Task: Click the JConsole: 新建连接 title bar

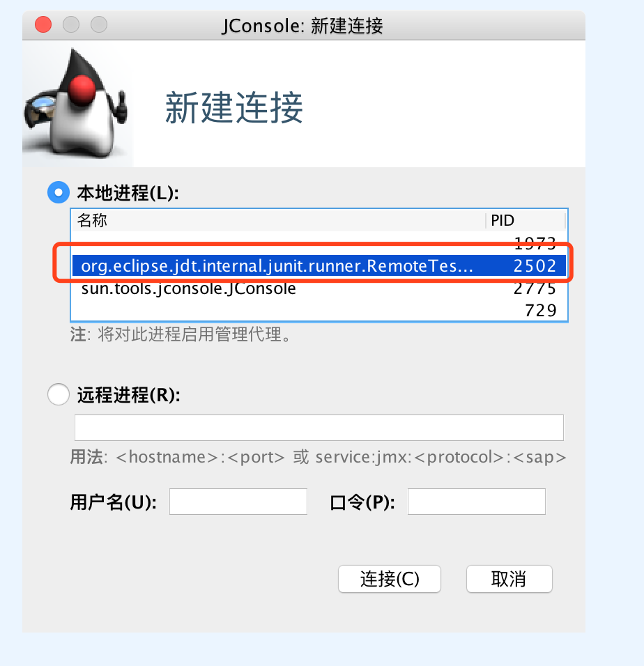Action: [x=302, y=26]
